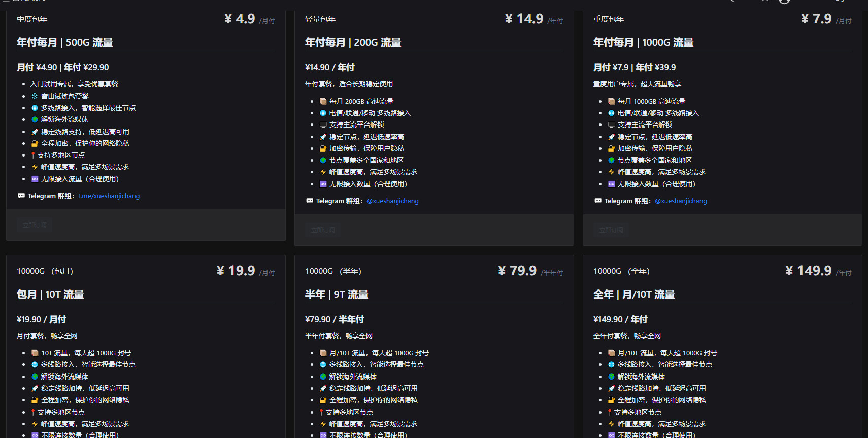Click monitor icon beside 支持主流平台解锁 in 重度包年 card
The image size is (868, 438).
(611, 124)
